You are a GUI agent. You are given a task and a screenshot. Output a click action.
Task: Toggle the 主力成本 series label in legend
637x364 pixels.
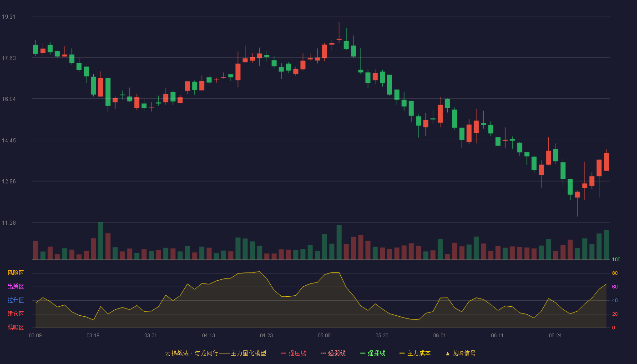(x=419, y=353)
